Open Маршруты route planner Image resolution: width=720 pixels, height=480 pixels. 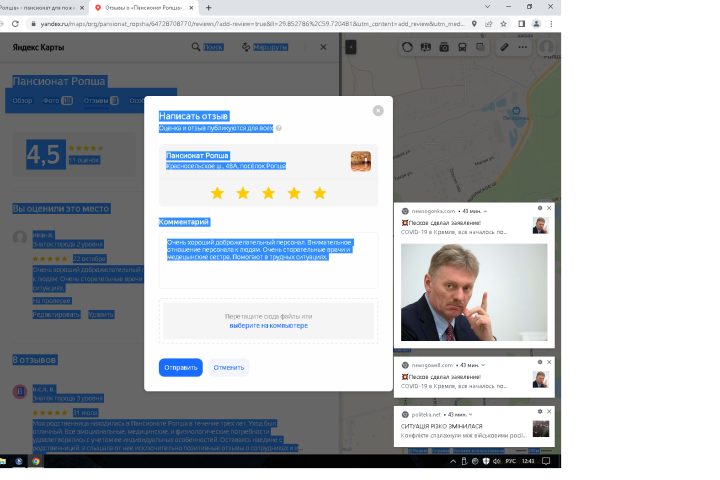click(264, 47)
